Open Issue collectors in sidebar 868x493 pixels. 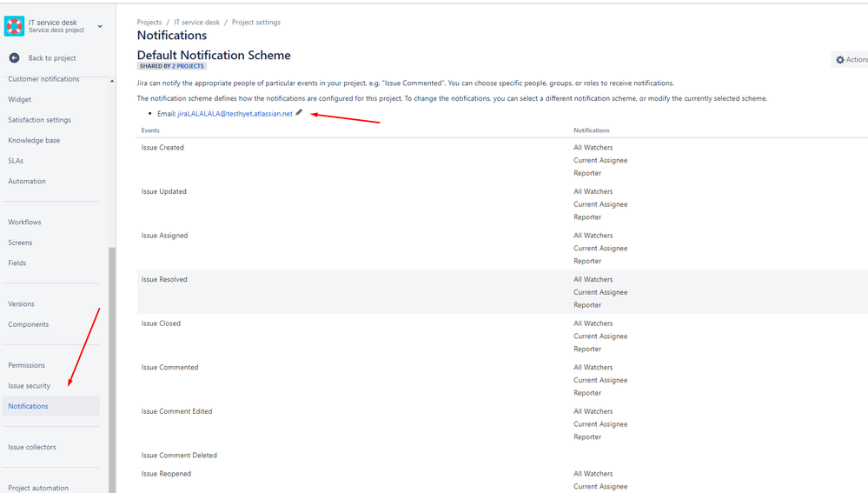(x=31, y=448)
